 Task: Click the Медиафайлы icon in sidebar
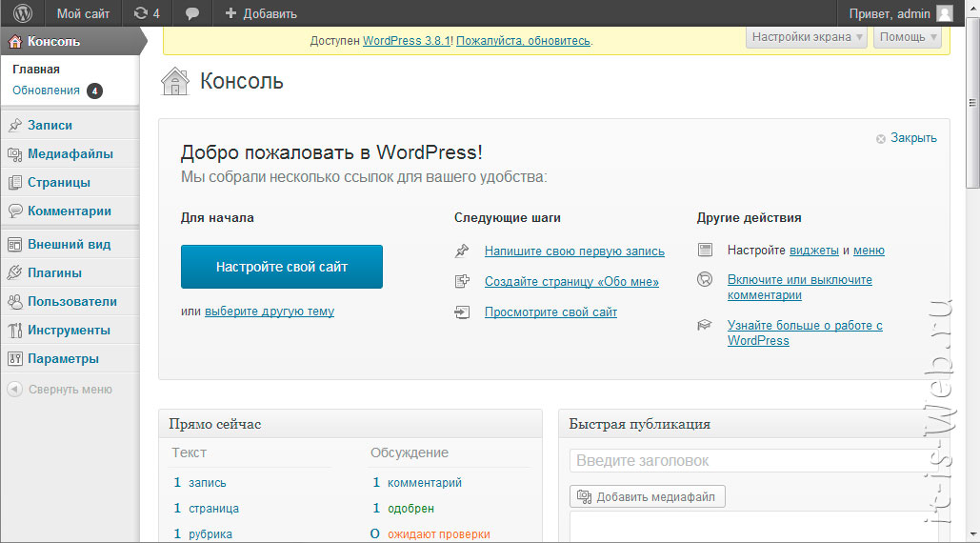[x=15, y=153]
